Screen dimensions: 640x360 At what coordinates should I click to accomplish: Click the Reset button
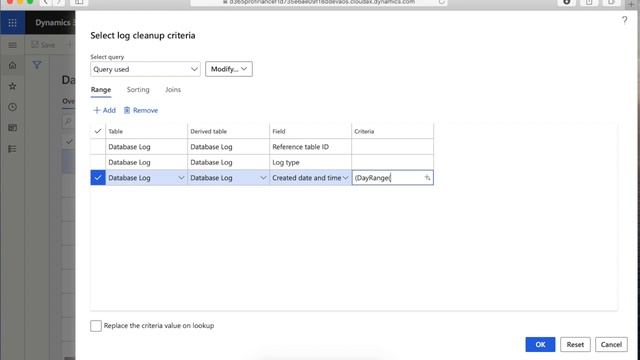click(575, 344)
